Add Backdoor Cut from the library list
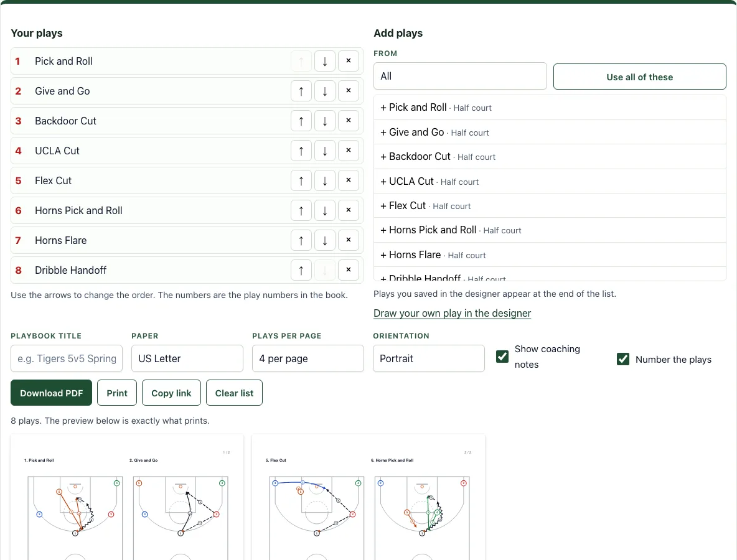Viewport: 737px width, 560px height. coord(550,157)
